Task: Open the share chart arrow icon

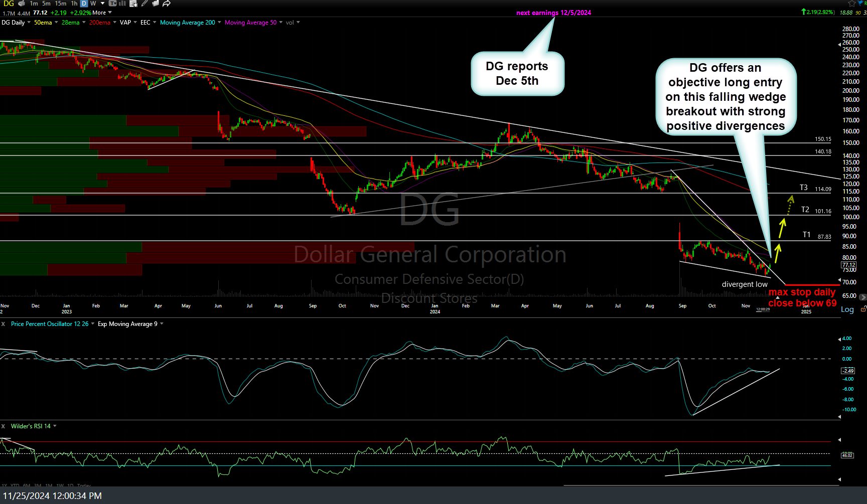Action: tap(165, 4)
